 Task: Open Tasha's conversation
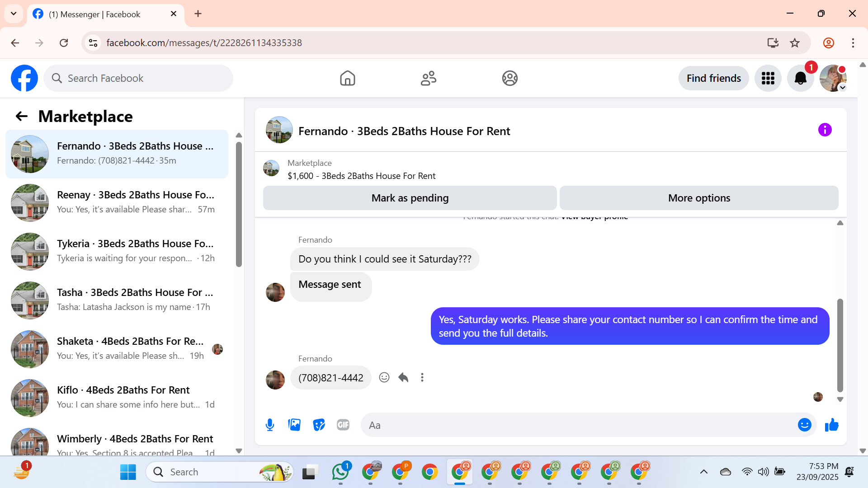(117, 300)
